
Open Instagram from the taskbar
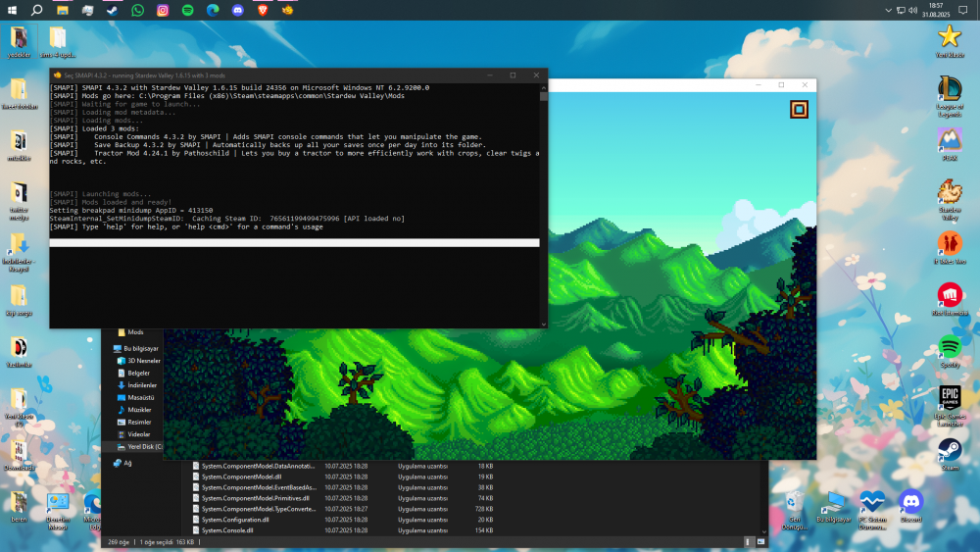click(163, 10)
